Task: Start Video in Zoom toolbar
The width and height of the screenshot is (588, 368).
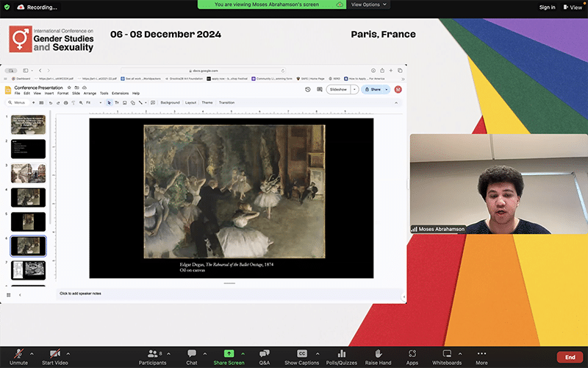Action: point(54,357)
